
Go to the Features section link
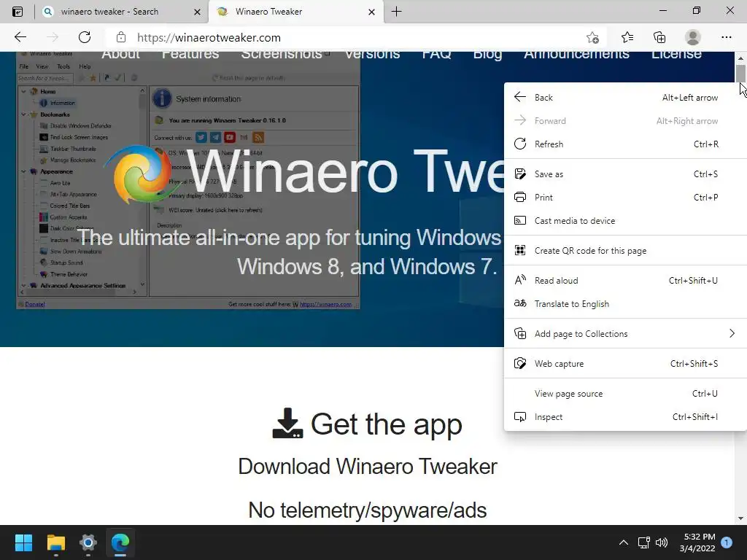190,54
